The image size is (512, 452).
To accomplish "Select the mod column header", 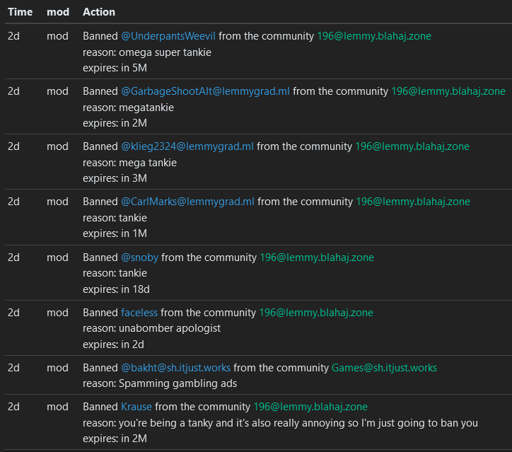I will click(58, 12).
